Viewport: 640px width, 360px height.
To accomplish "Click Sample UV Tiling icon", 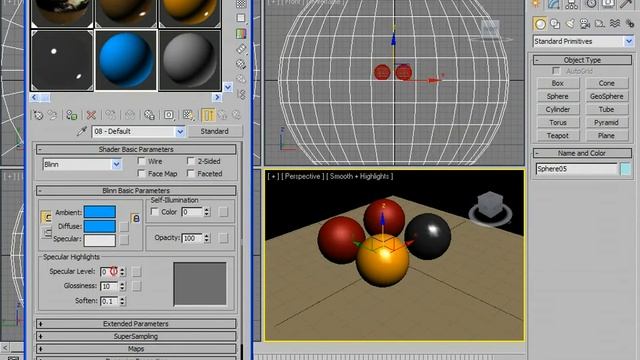I will (241, 18).
